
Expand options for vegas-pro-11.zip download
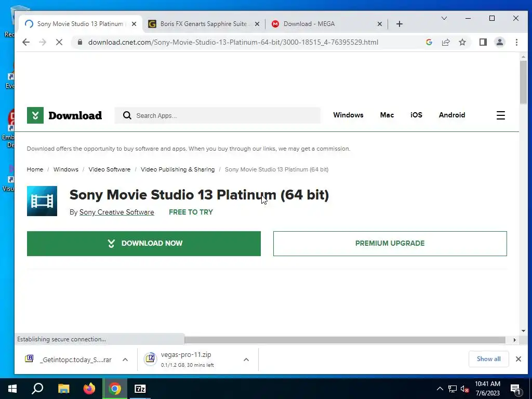pos(246,360)
